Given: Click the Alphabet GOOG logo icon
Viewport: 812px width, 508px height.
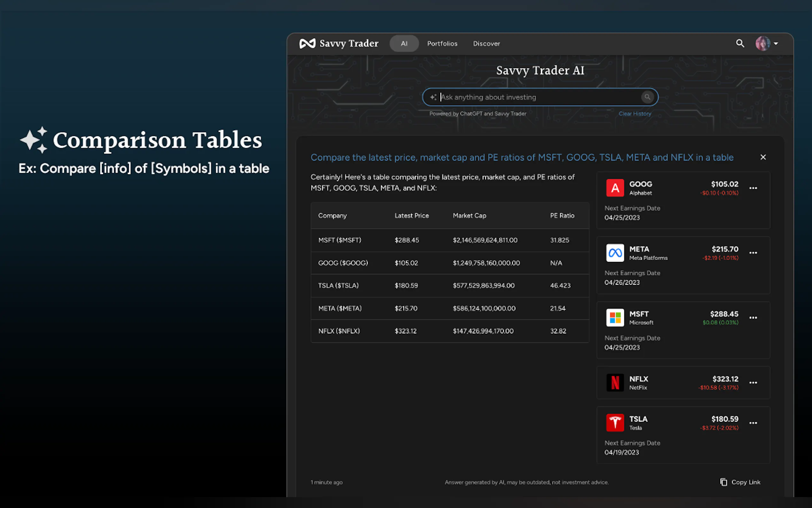Looking at the screenshot, I should [x=615, y=188].
